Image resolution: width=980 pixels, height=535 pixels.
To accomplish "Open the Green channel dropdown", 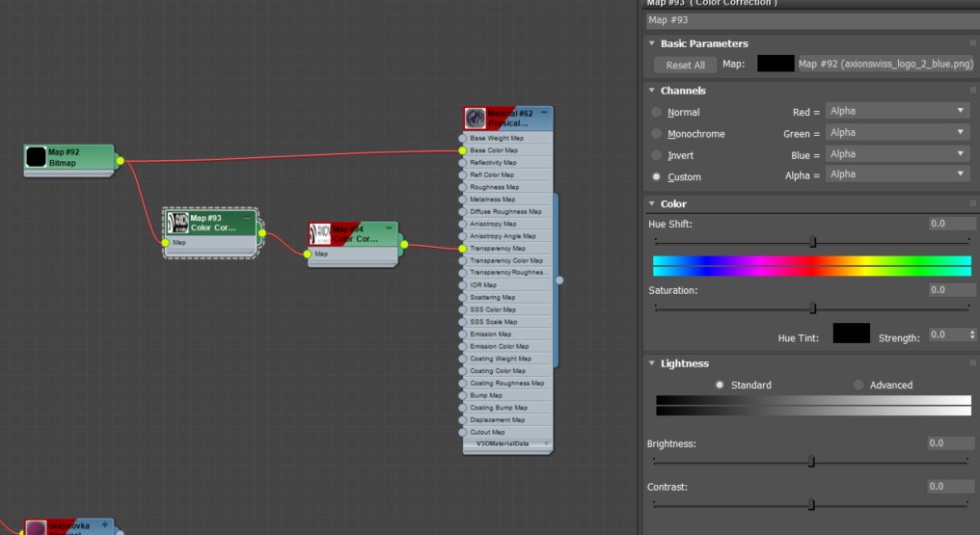I will pos(897,132).
